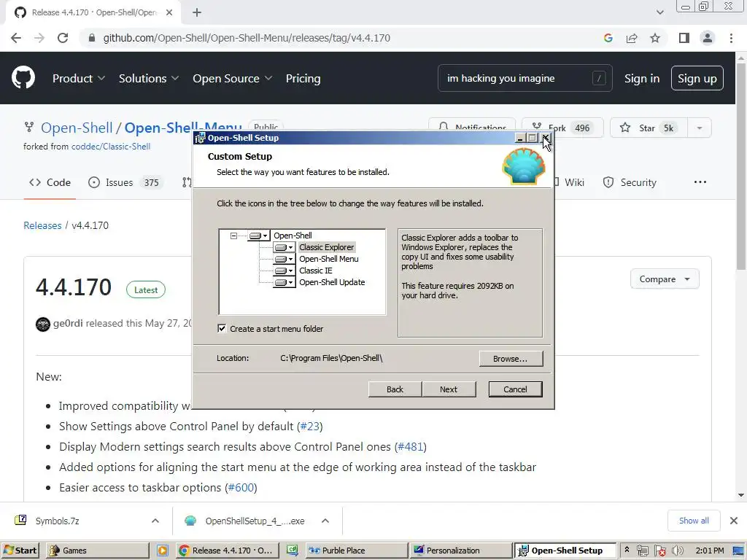Select the Classic IE tree item

pyautogui.click(x=316, y=271)
